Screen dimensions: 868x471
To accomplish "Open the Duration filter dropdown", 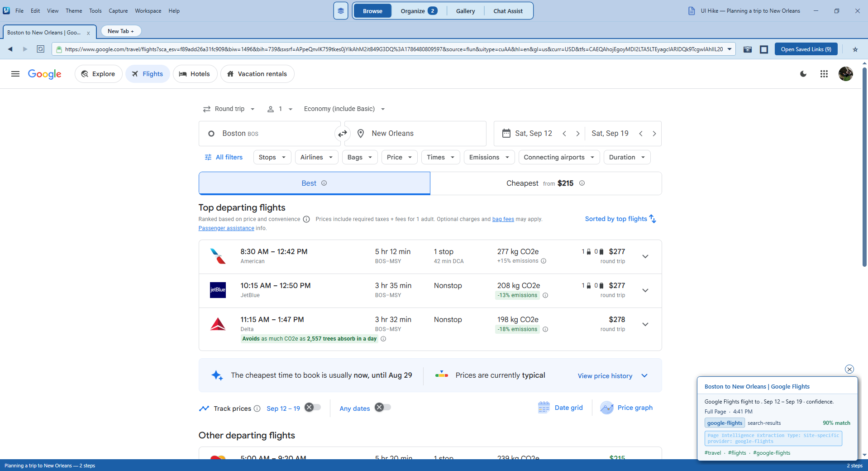I will point(627,157).
